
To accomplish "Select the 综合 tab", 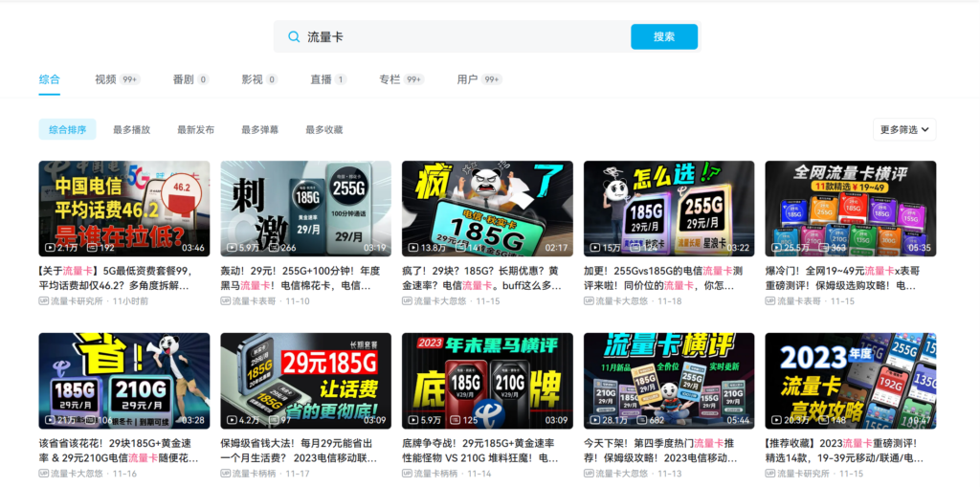I will coord(50,79).
